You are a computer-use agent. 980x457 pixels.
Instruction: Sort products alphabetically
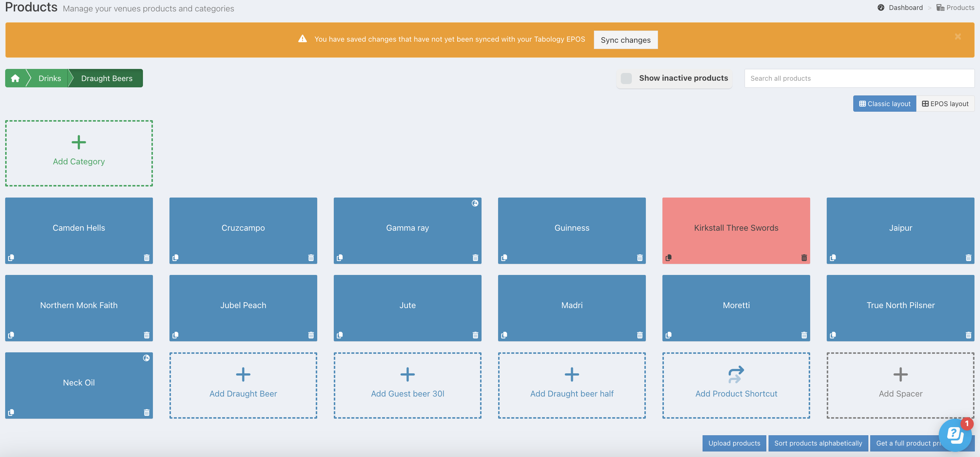point(818,443)
